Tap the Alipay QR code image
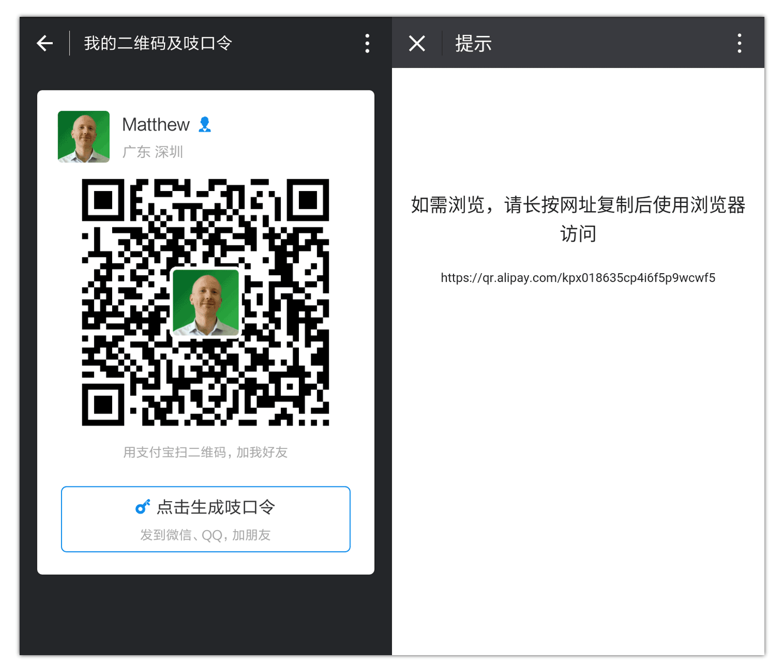 pos(206,303)
